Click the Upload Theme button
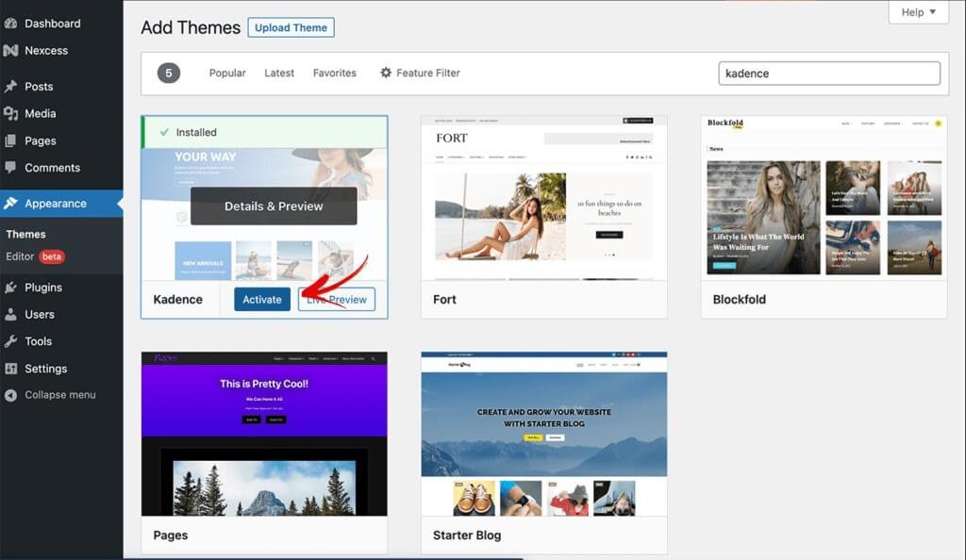 point(291,27)
